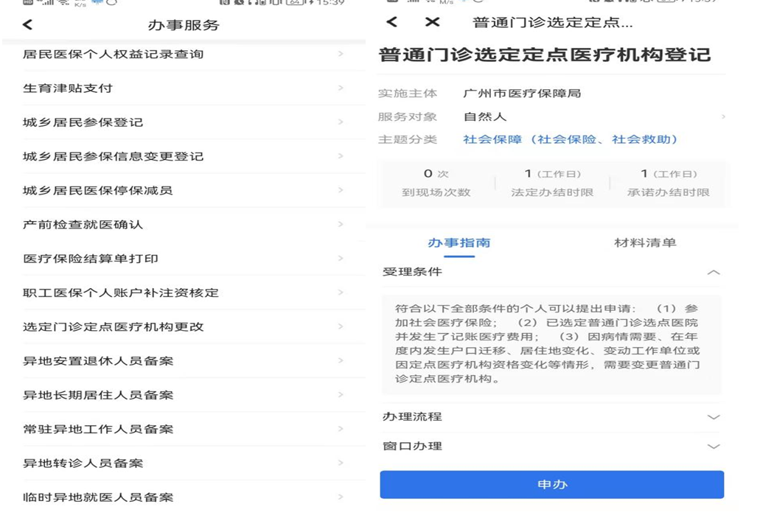Close the 普通门诊选定定点 page with X
Image resolution: width=774 pixels, height=532 pixels.
point(432,22)
